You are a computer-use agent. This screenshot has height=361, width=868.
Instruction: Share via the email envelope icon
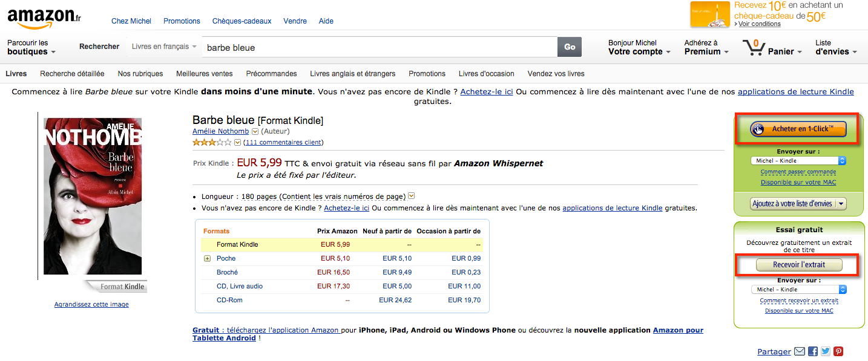(800, 351)
